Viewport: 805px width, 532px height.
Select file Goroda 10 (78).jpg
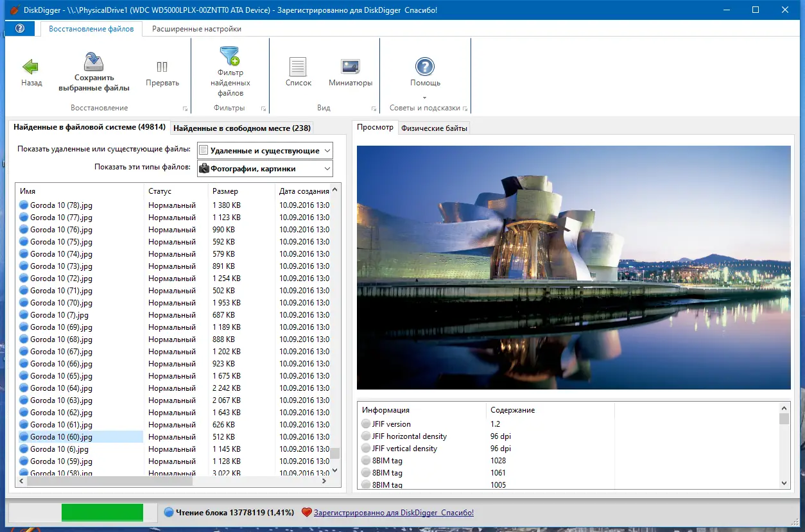(x=61, y=205)
